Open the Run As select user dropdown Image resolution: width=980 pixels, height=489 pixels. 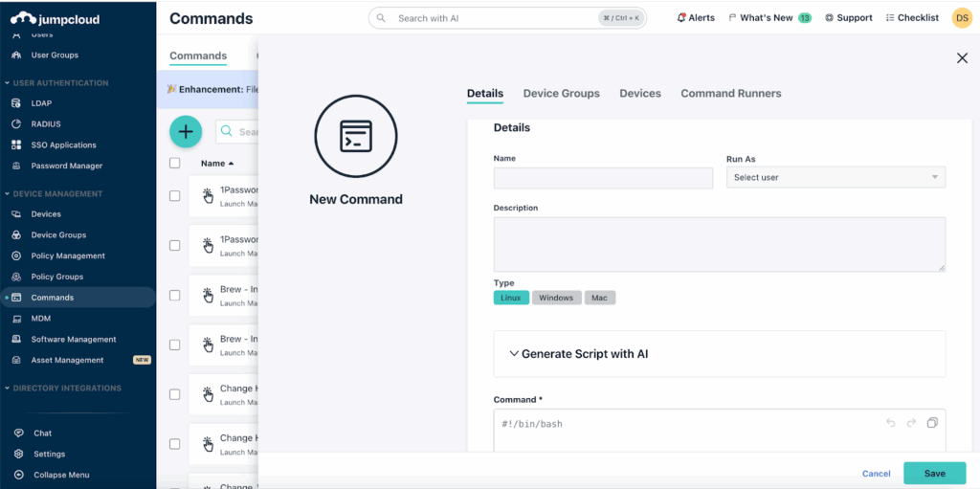[x=835, y=178]
